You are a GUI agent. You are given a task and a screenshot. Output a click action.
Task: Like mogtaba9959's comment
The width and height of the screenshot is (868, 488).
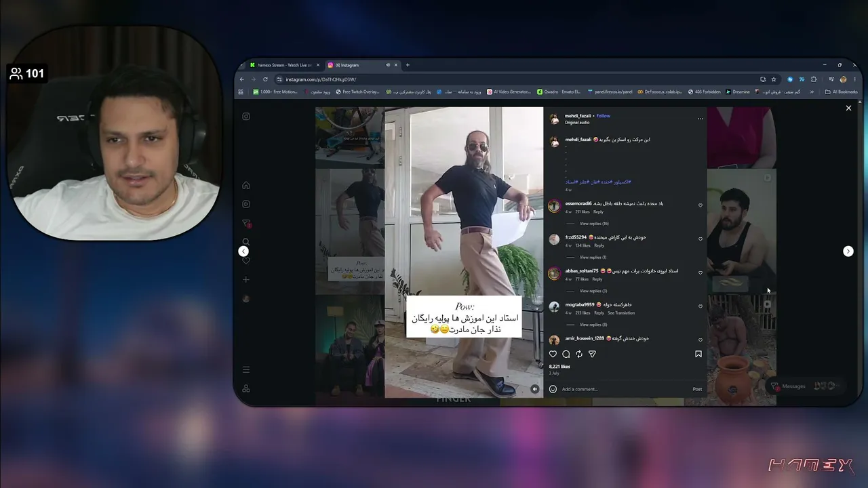pyautogui.click(x=701, y=306)
